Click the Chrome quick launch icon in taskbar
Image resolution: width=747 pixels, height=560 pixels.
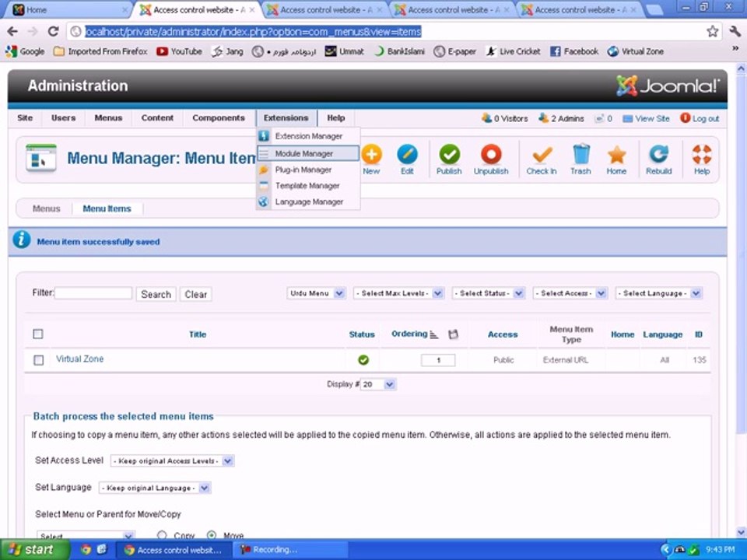(86, 550)
